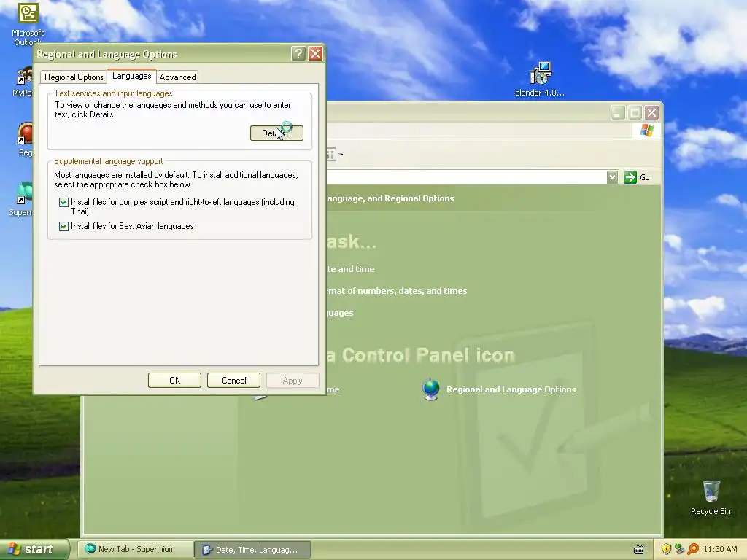Screen dimensions: 747x560
Task: Open Regional and Language Options link in Control Panel
Action: (x=511, y=389)
